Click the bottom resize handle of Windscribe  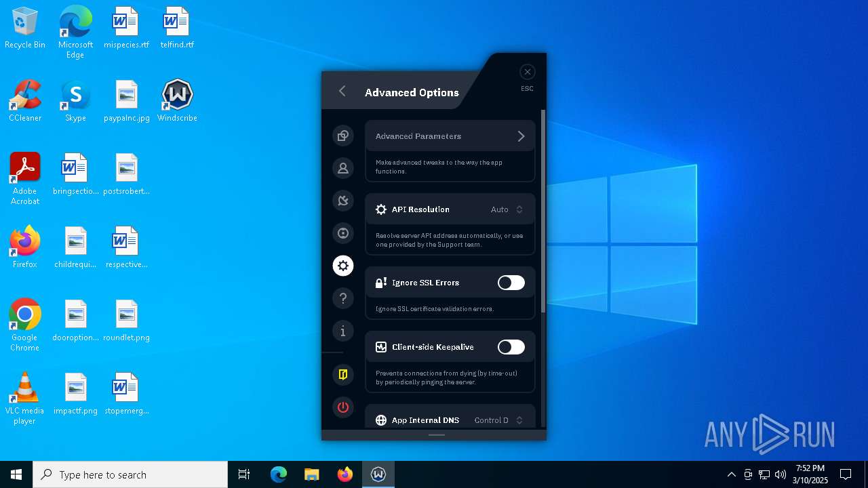coord(437,435)
